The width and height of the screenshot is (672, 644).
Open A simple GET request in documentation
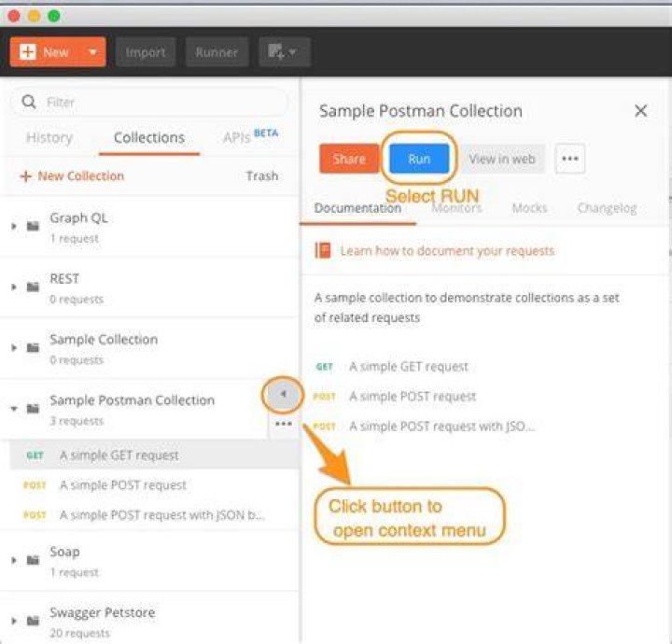tap(409, 367)
